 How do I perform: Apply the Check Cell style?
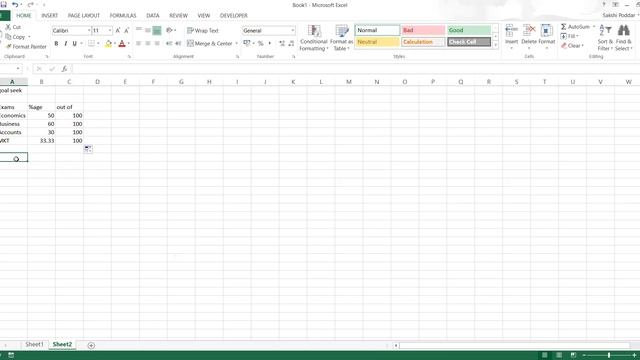click(469, 42)
